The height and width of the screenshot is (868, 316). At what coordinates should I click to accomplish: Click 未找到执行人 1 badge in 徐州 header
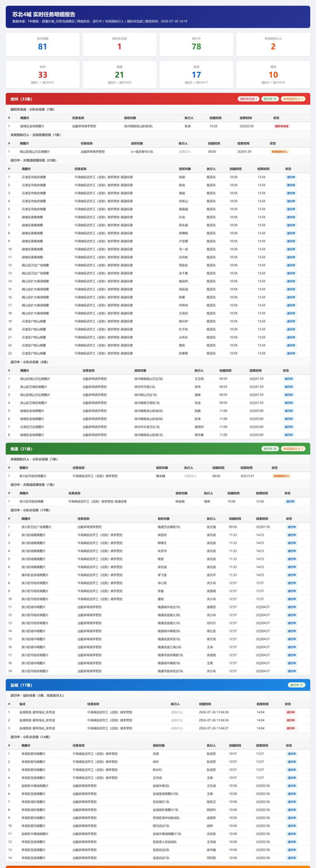pos(293,99)
